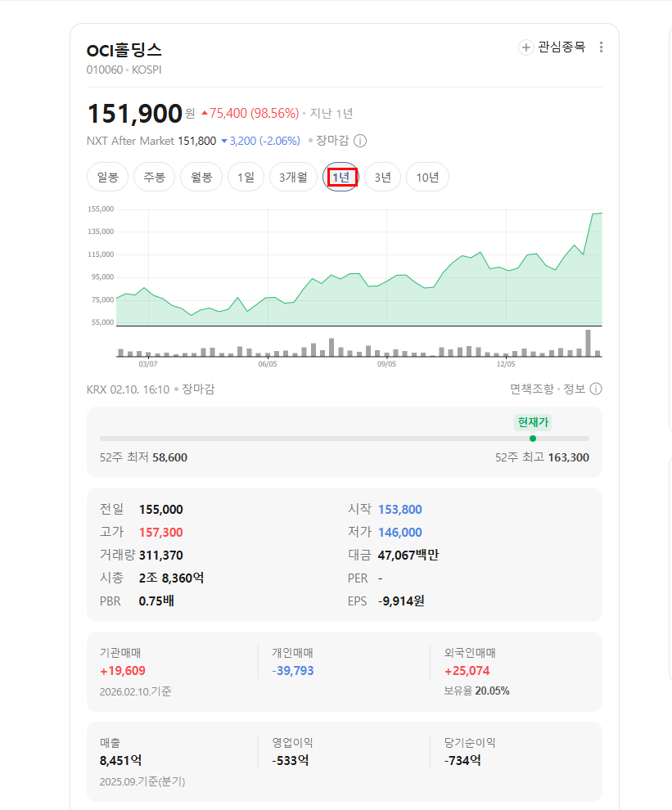Switch chart to 1일 period
The image size is (672, 810).
click(x=246, y=178)
